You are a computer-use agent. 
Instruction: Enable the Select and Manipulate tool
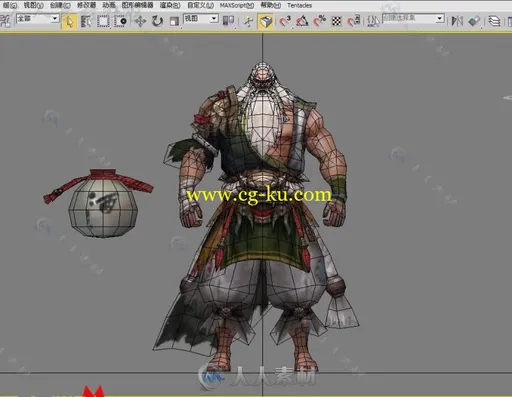click(x=248, y=21)
